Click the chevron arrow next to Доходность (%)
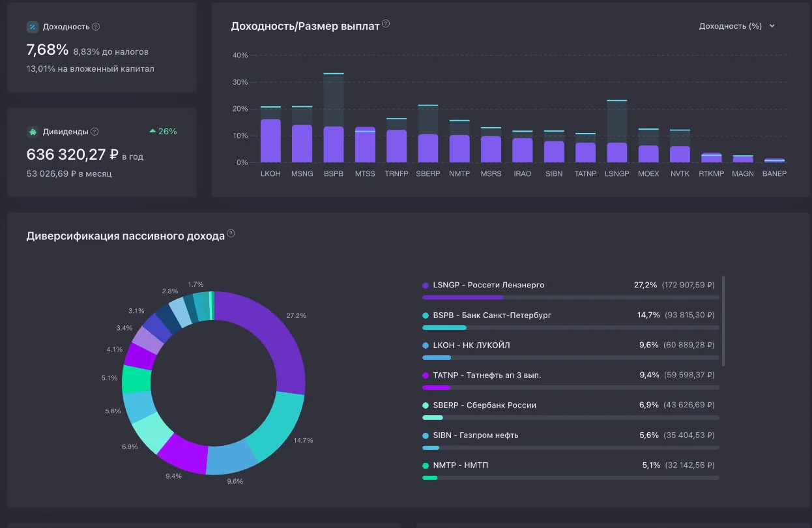812x528 pixels. pos(772,26)
